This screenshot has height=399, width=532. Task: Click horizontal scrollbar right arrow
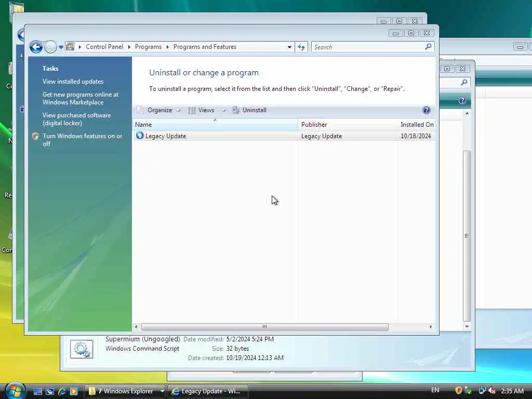(x=431, y=327)
